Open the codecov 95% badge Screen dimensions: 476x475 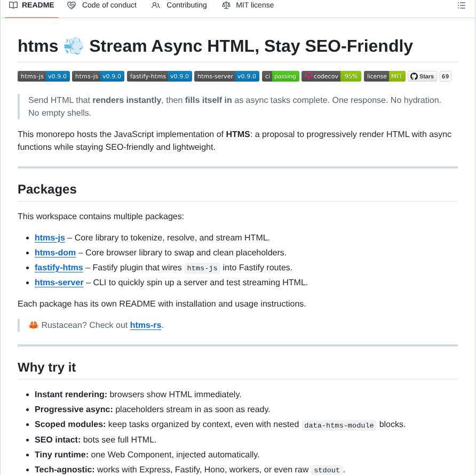(x=331, y=76)
